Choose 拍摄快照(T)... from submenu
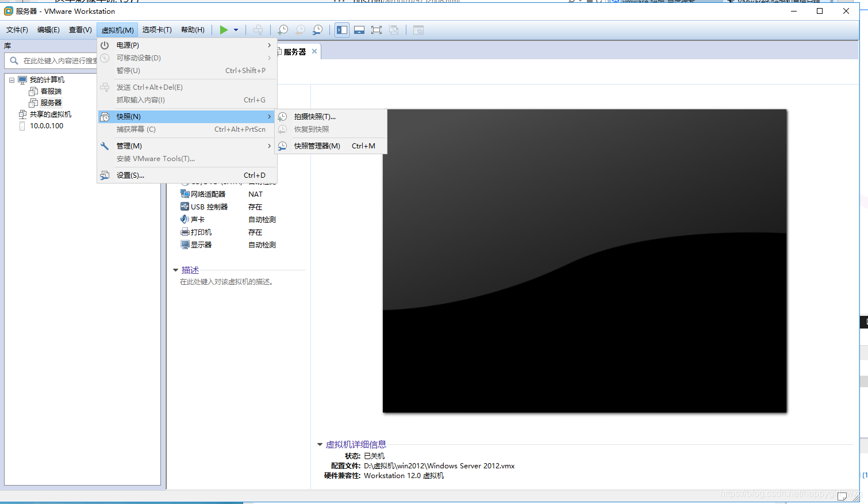The height and width of the screenshot is (504, 868). [331, 117]
